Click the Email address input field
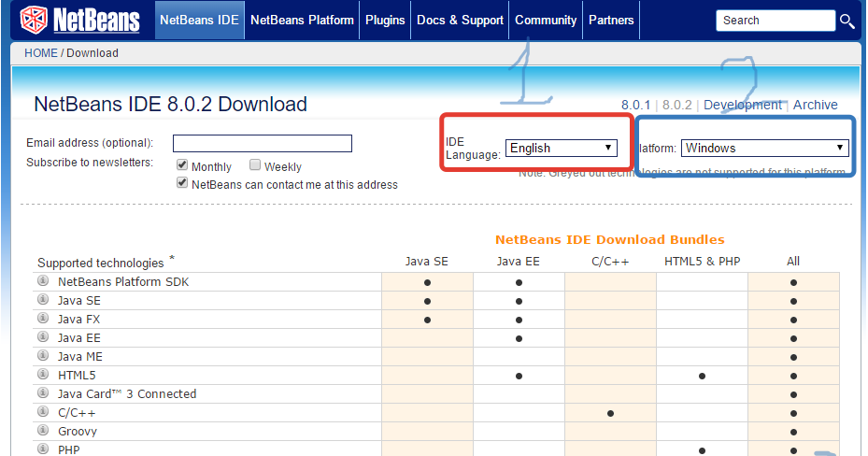This screenshot has height=456, width=868. (263, 143)
